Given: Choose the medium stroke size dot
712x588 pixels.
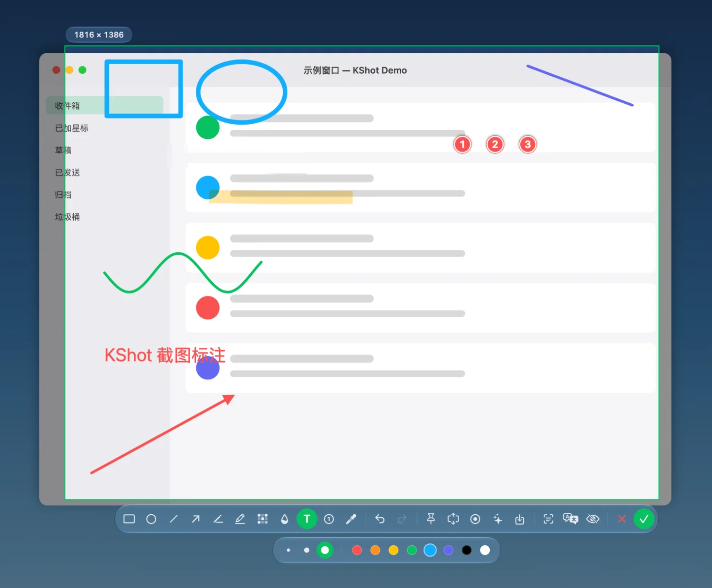Looking at the screenshot, I should click(307, 550).
